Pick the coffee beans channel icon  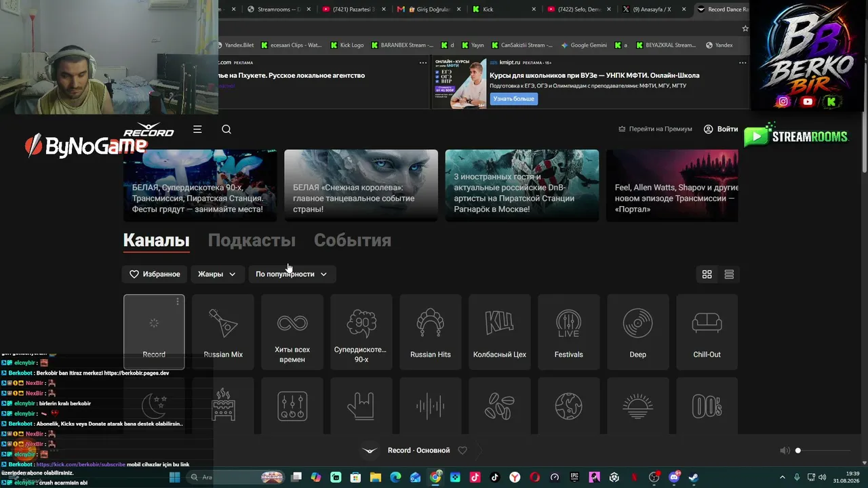click(500, 405)
